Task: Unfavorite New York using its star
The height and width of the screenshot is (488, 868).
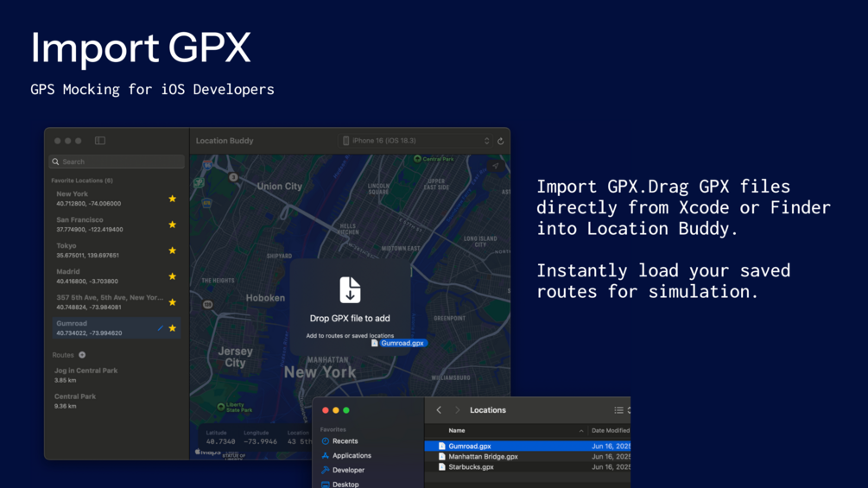Action: pyautogui.click(x=172, y=199)
